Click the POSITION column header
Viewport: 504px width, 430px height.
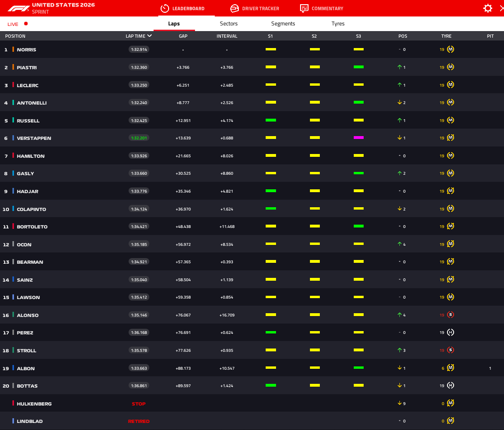(15, 36)
